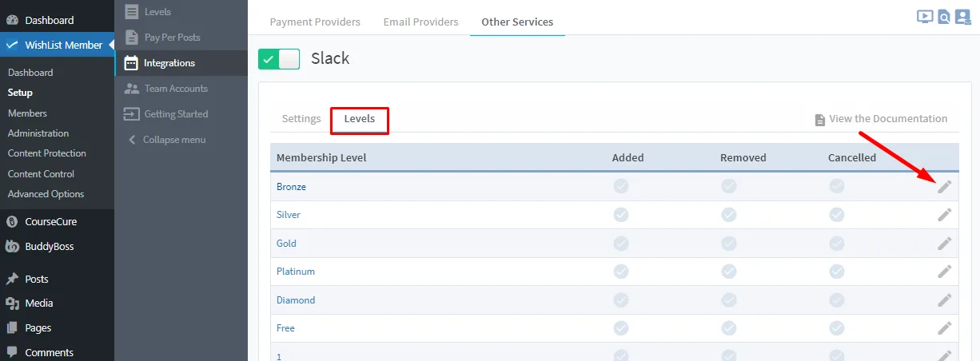Open the Gold membership level link
The height and width of the screenshot is (361, 980).
[x=286, y=243]
